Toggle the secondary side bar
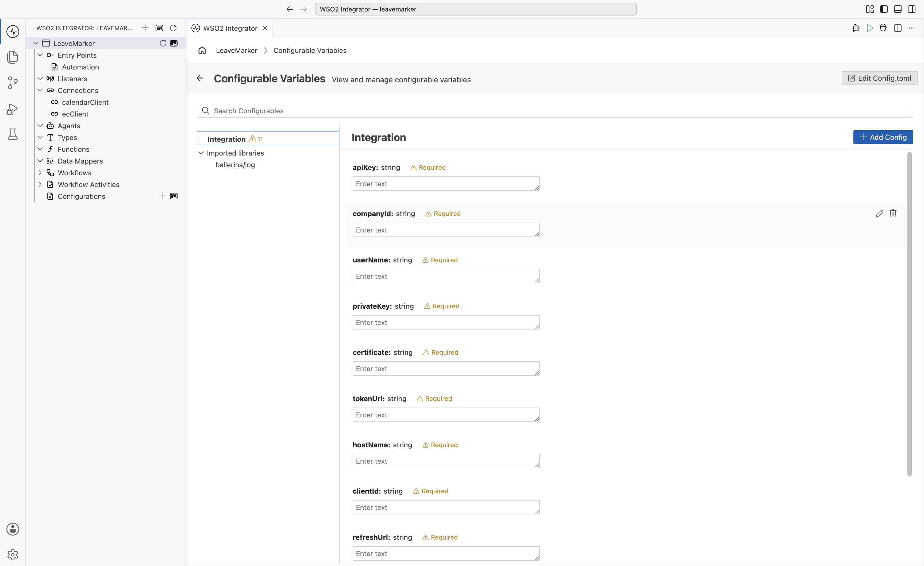The height and width of the screenshot is (566, 924). pyautogui.click(x=912, y=9)
